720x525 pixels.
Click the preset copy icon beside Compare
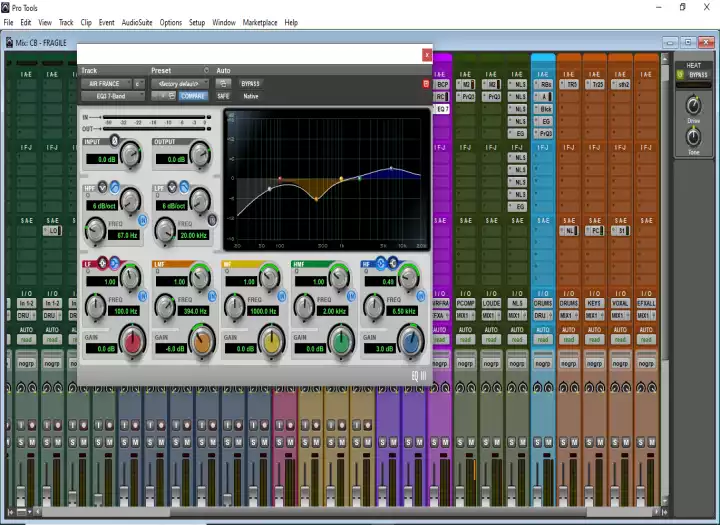pos(172,96)
